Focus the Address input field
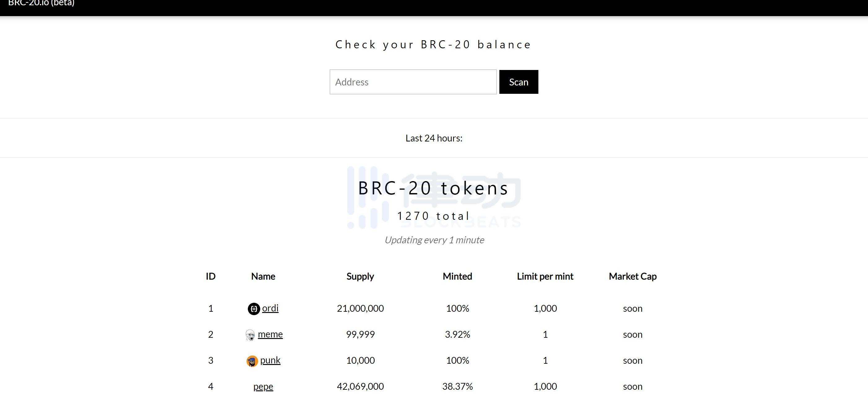Image resolution: width=868 pixels, height=395 pixels. point(413,82)
